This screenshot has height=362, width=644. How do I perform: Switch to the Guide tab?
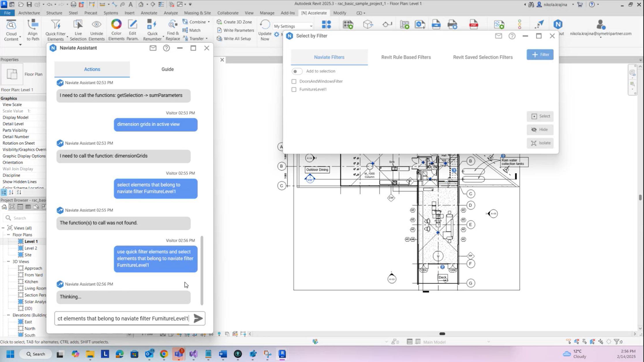[167, 69]
